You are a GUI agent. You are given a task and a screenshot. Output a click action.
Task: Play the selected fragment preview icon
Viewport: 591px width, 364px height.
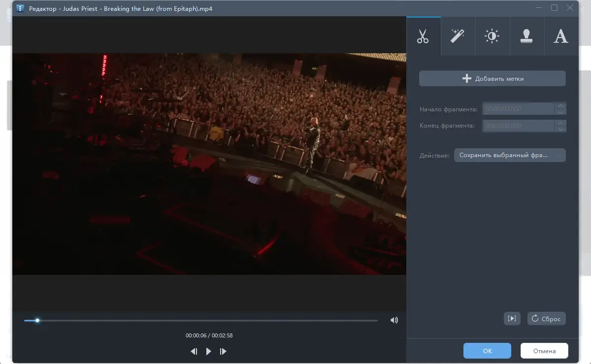pos(512,319)
